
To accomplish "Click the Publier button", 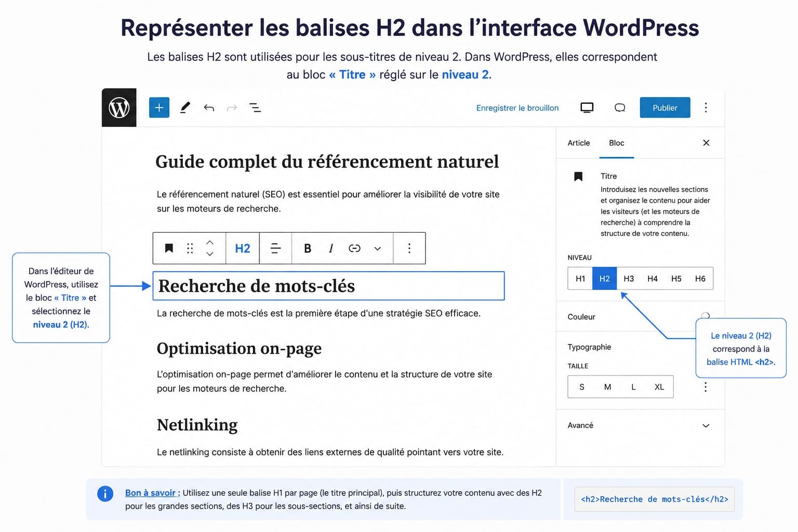I will coord(665,108).
